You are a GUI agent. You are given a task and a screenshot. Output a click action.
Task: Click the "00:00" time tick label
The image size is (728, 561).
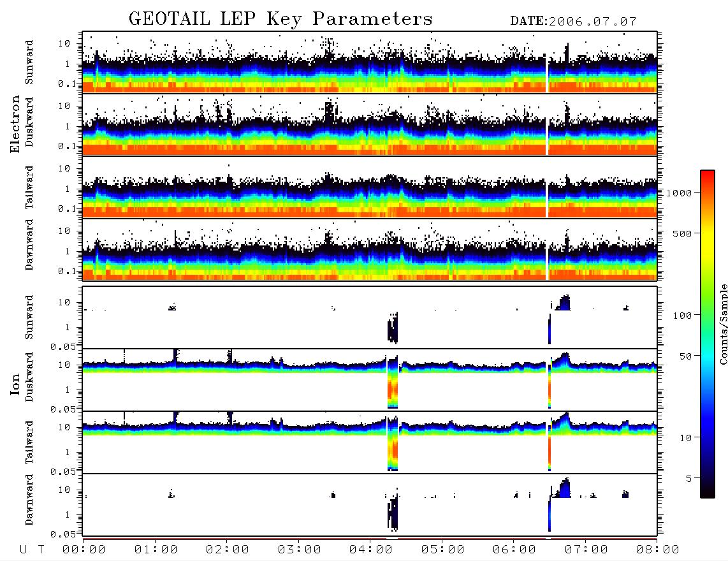tap(84, 550)
